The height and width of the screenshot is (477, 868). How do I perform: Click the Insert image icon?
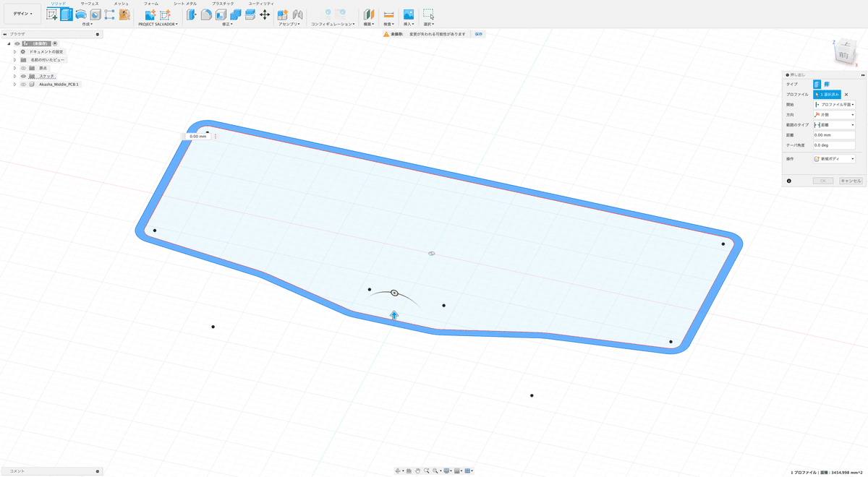click(409, 14)
